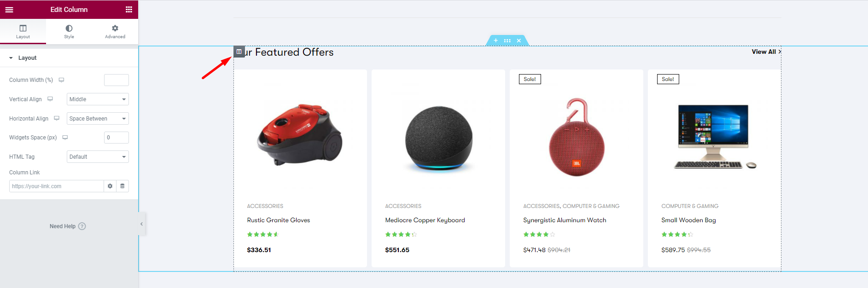Open the Elementor hamburger menu
Screen dimensions: 868x288
pyautogui.click(x=9, y=10)
